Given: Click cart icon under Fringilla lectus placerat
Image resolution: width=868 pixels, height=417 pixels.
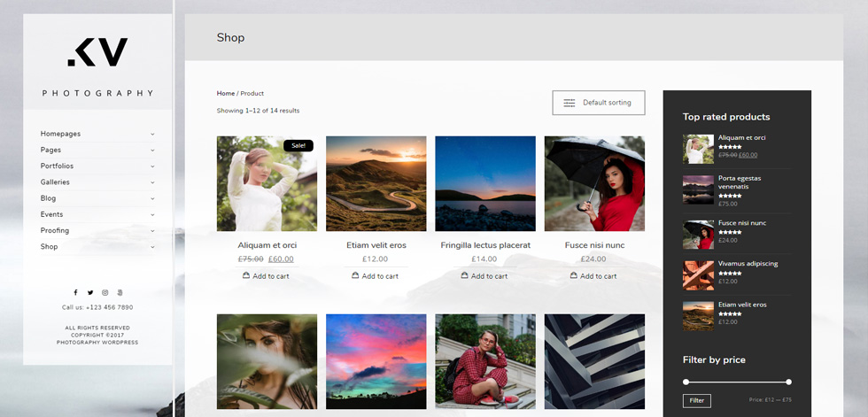Looking at the screenshot, I should pos(464,275).
